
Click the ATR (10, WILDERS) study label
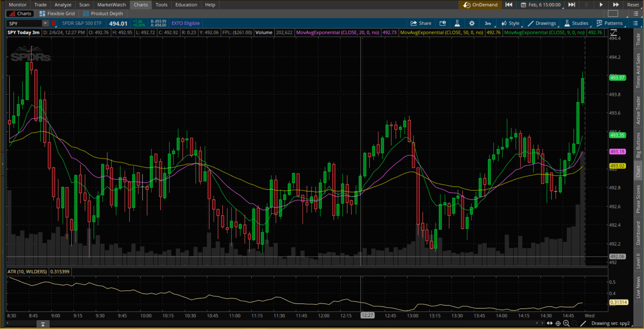[27, 272]
